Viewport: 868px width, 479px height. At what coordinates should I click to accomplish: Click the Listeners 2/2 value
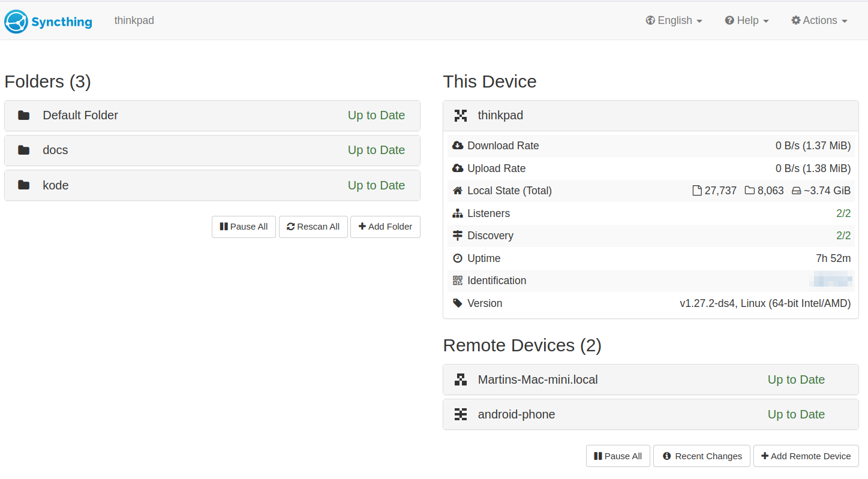[x=843, y=213]
